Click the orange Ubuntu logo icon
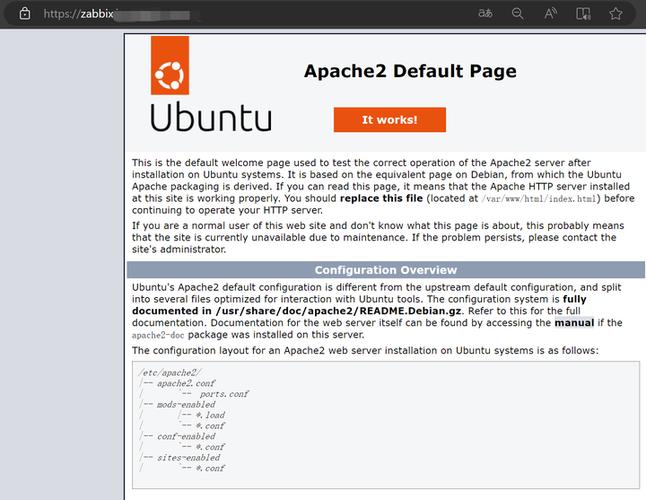 click(x=170, y=65)
